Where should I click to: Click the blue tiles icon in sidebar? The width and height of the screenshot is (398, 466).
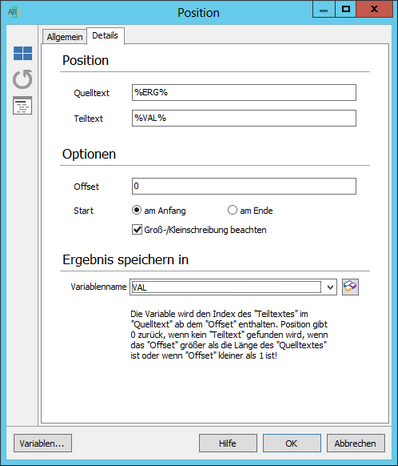coord(23,53)
